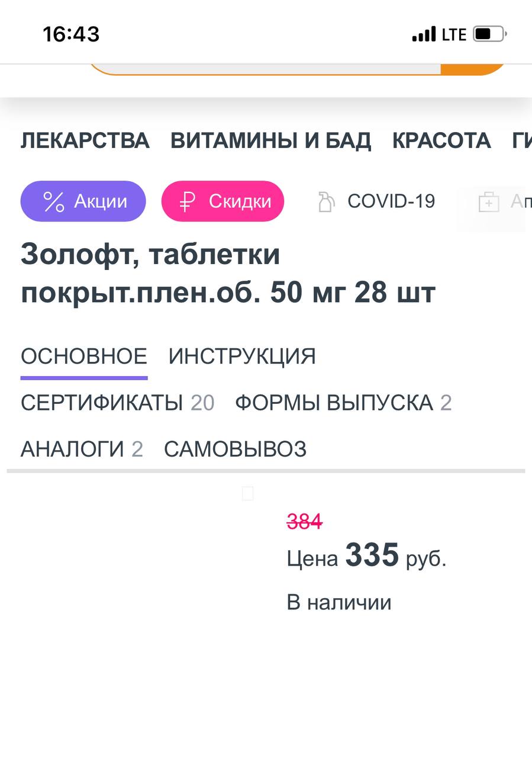Tap the first-aid kit icon
This screenshot has width=532, height=758.
tap(488, 203)
